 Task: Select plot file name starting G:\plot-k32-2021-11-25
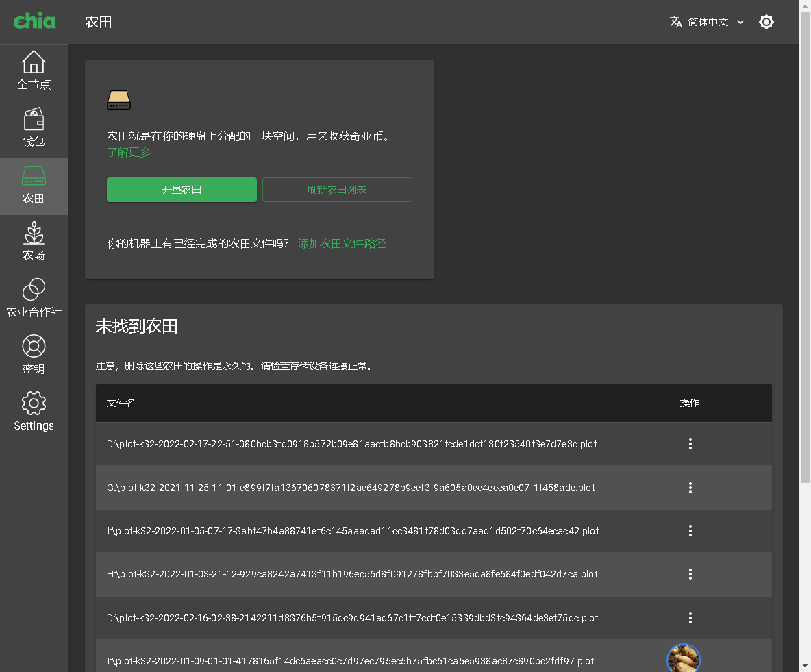351,488
